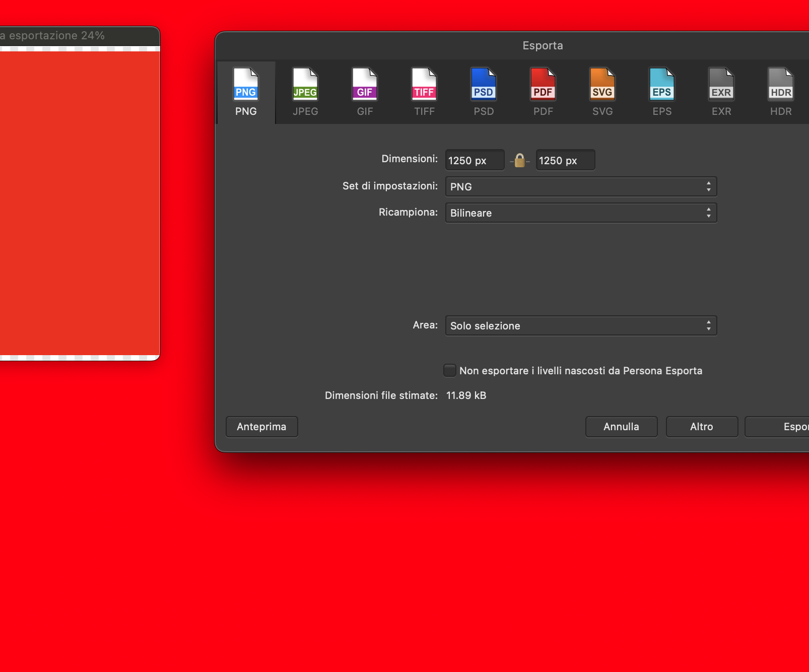Choose the GIF file format
809x672 pixels.
(365, 91)
